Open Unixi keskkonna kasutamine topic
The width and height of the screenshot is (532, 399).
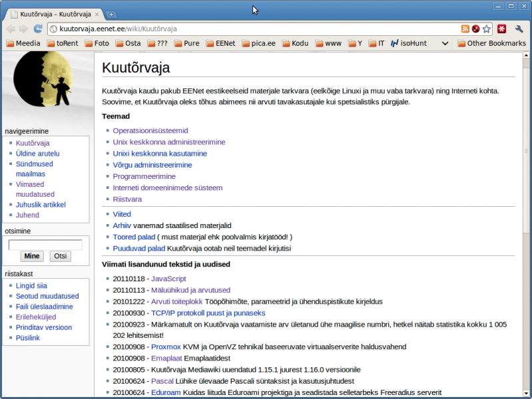pos(160,154)
